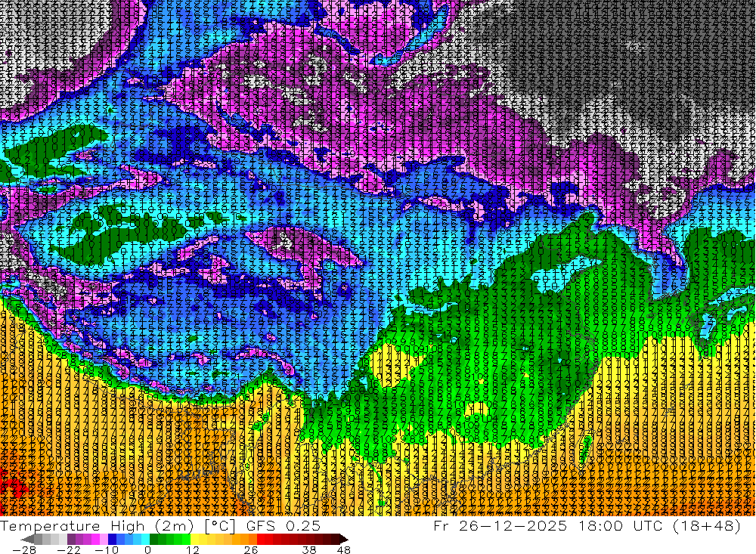Click the '38' value on the color scale

click(309, 550)
